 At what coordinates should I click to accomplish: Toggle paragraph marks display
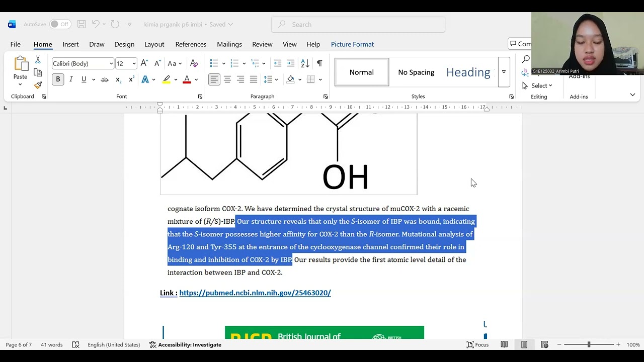tap(319, 63)
